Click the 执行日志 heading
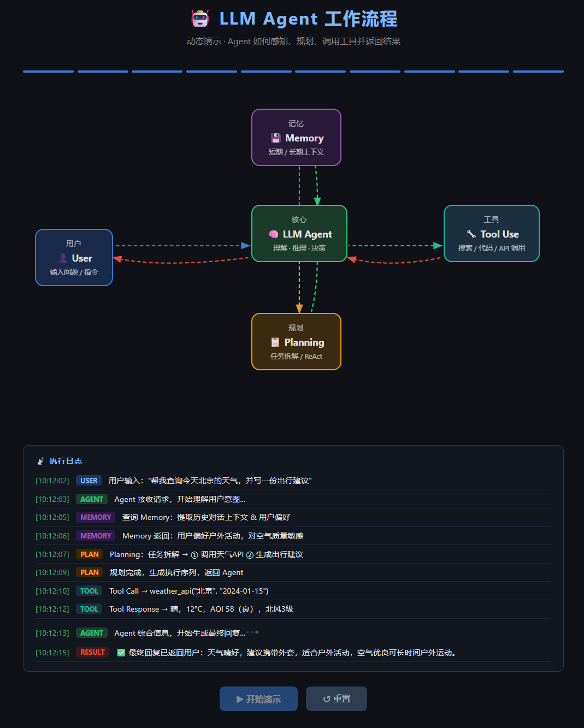 pyautogui.click(x=66, y=461)
